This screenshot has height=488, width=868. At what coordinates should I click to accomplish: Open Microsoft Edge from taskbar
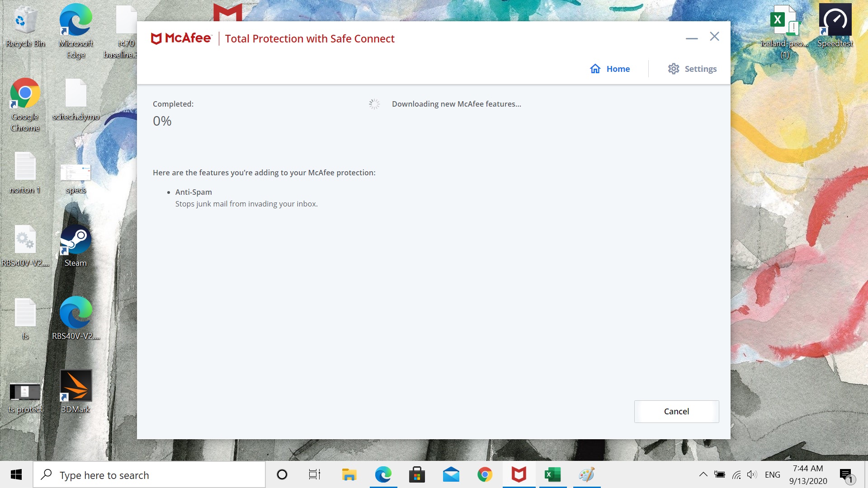tap(383, 474)
